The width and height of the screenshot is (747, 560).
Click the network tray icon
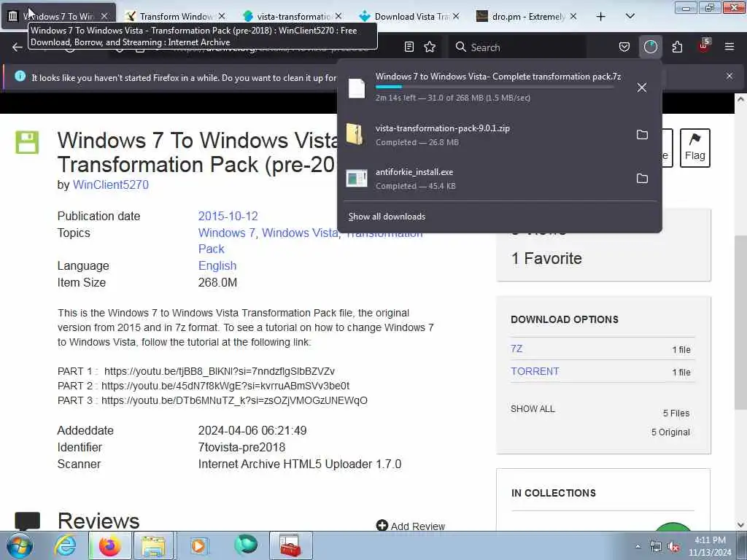(x=656, y=547)
